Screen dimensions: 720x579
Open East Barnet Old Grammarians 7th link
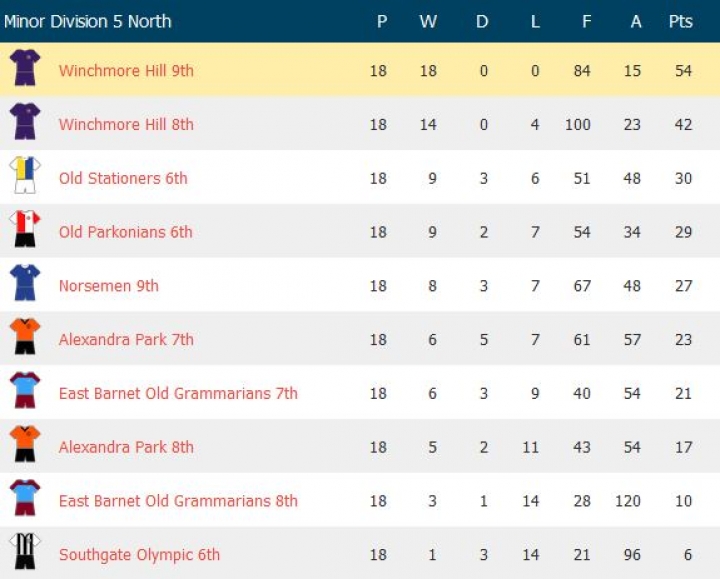(178, 394)
